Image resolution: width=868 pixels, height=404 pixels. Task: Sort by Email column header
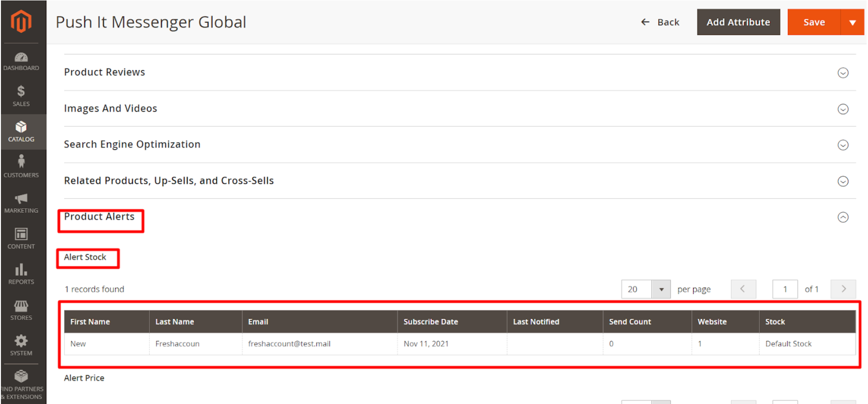320,322
